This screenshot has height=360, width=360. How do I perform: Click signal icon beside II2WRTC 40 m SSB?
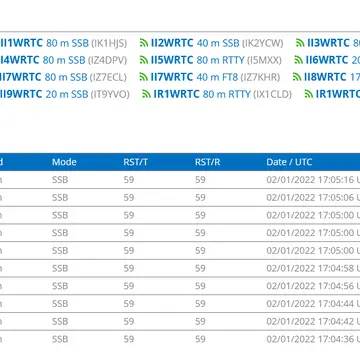tap(144, 43)
